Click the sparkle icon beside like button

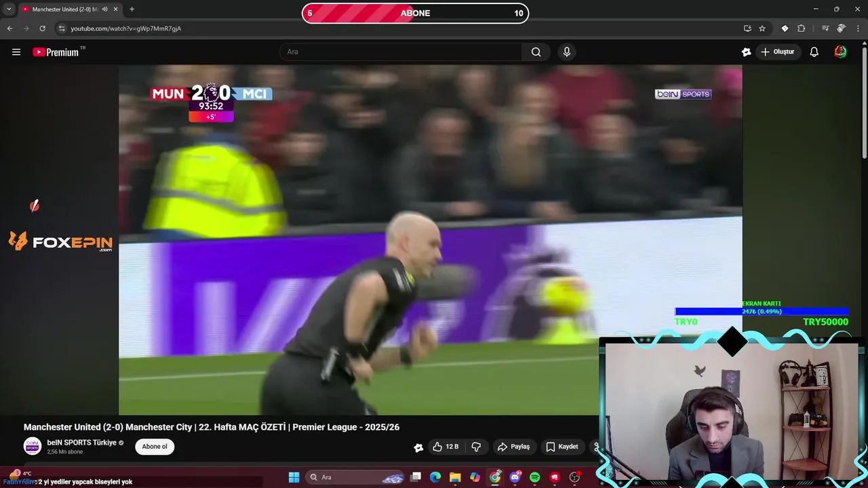pyautogui.click(x=418, y=447)
